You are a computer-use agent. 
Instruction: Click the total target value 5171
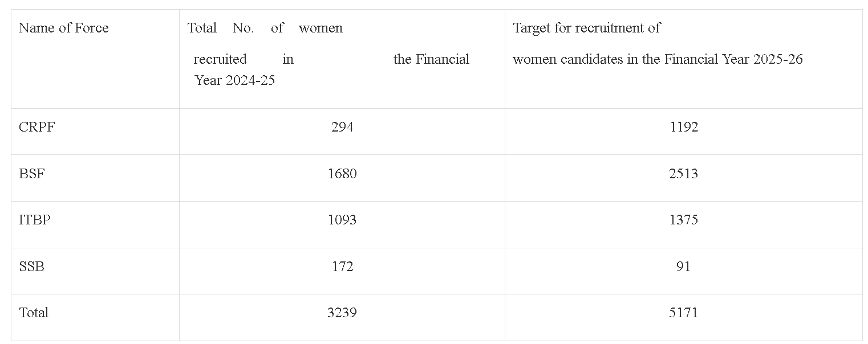pos(684,313)
